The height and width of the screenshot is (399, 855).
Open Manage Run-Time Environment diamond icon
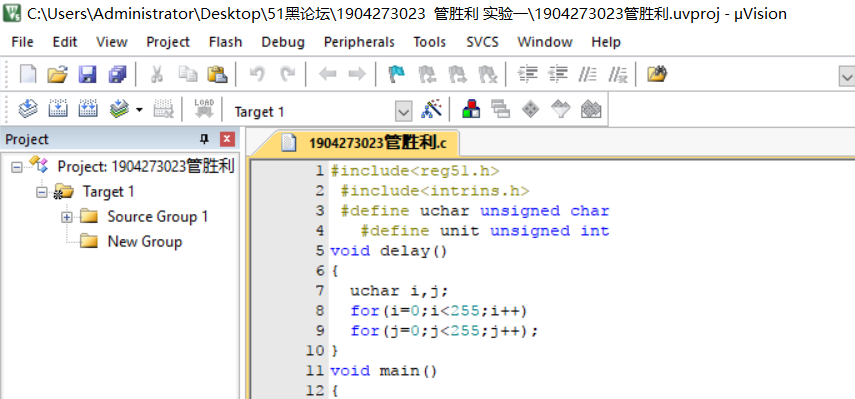(531, 109)
